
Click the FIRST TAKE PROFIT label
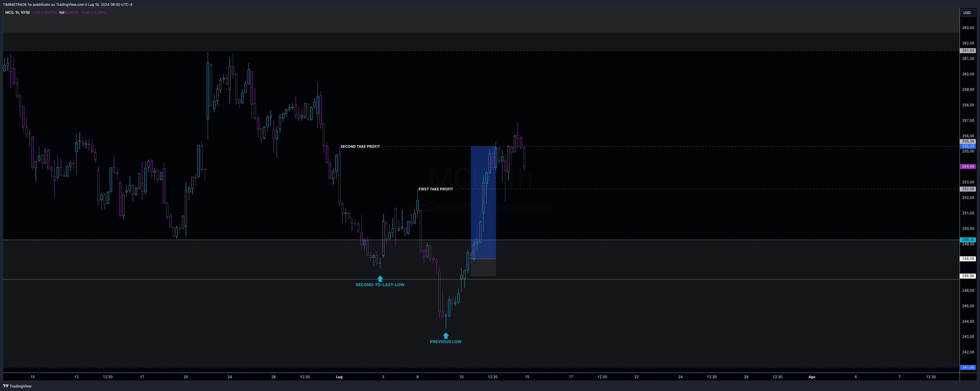coord(436,189)
